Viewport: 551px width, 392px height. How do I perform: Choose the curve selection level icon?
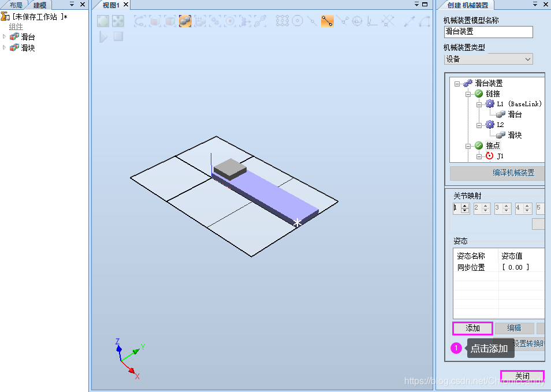(140, 21)
